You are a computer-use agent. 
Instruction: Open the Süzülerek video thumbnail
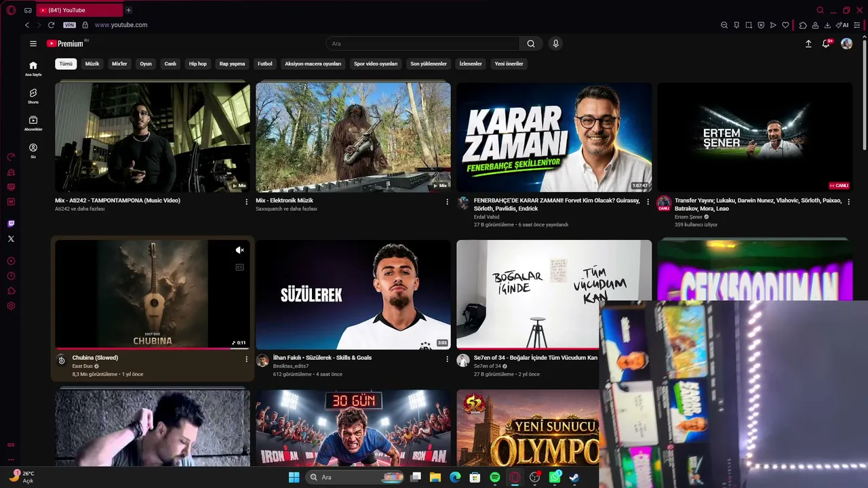point(353,295)
